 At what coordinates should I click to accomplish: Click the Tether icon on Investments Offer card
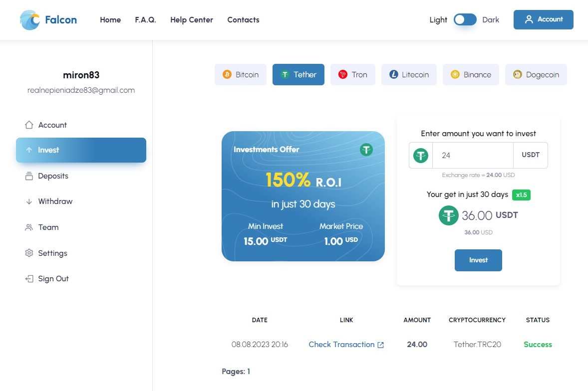[366, 150]
